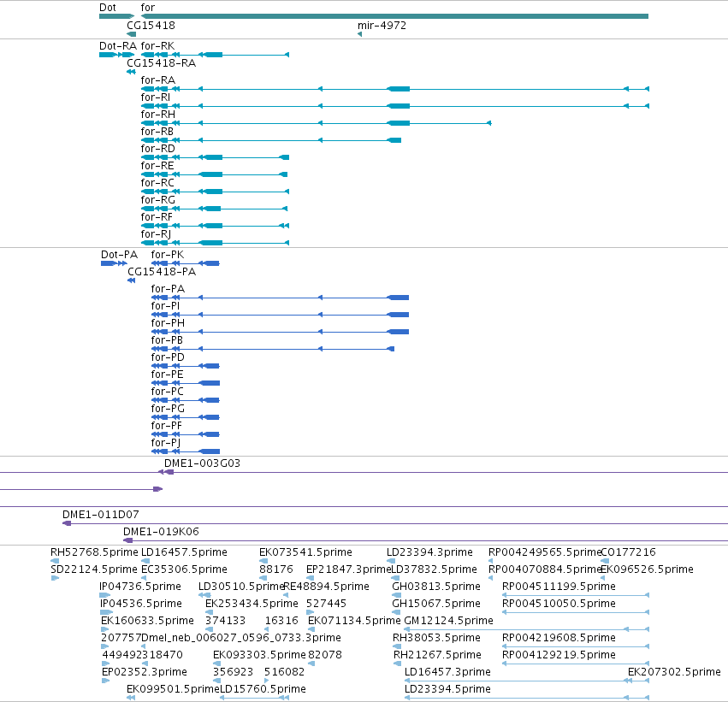This screenshot has width=728, height=702.
Task: Click the for-RH transcript label
Action: click(158, 115)
